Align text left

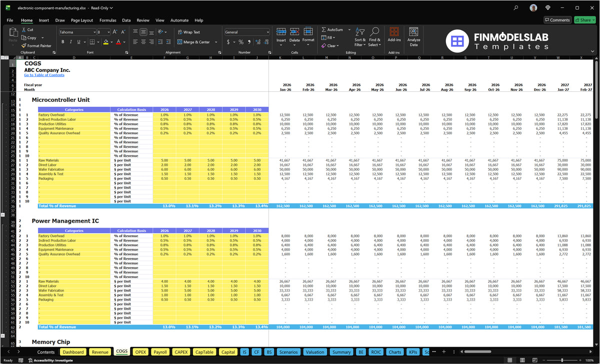[135, 42]
